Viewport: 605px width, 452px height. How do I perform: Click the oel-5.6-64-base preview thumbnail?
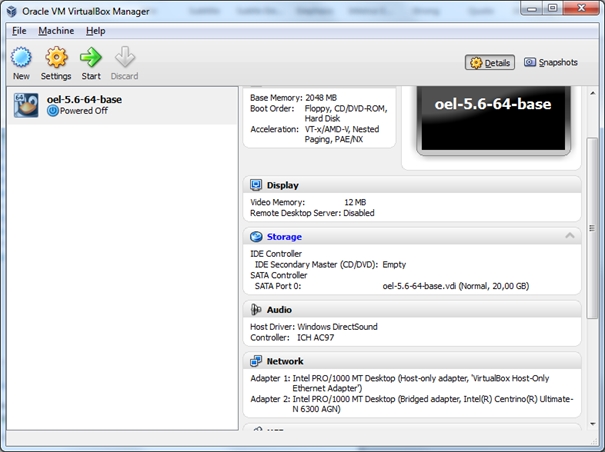pos(493,119)
